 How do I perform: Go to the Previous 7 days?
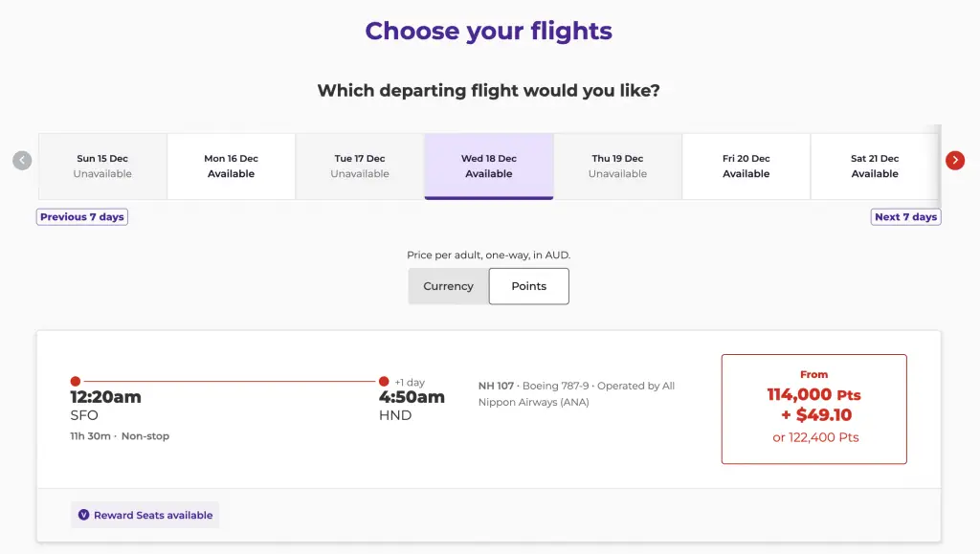[x=82, y=217]
